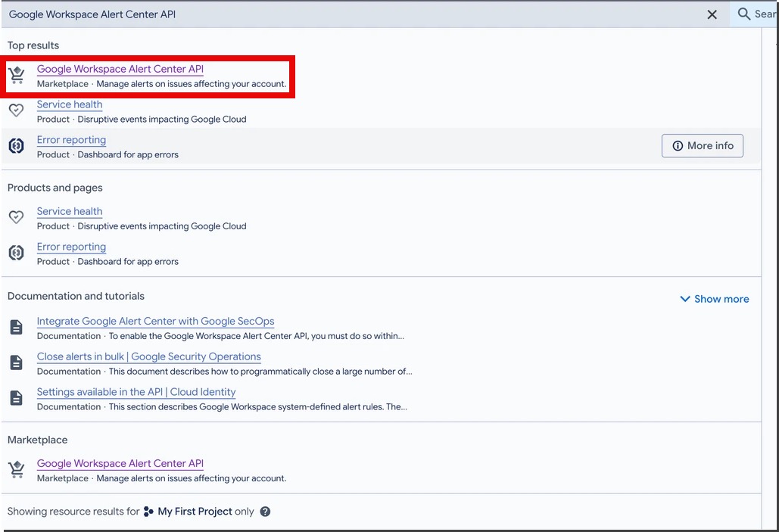Open Service health under Products and pages

[70, 211]
